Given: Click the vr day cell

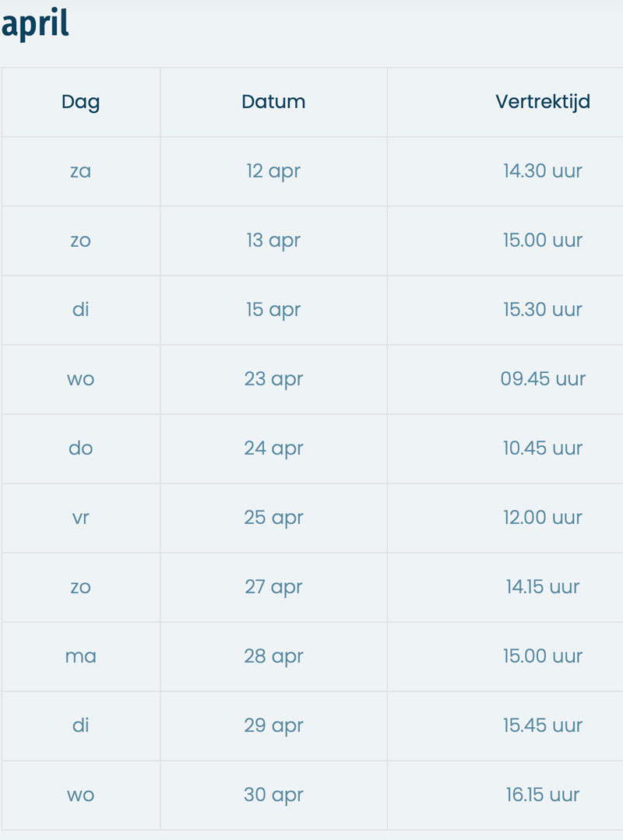Looking at the screenshot, I should coord(80,518).
